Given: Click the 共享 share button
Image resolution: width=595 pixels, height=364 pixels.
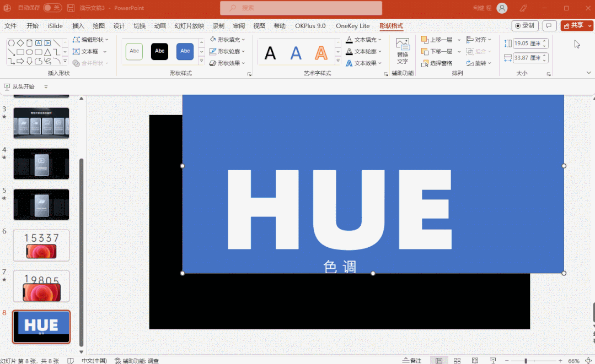Looking at the screenshot, I should tap(573, 25).
